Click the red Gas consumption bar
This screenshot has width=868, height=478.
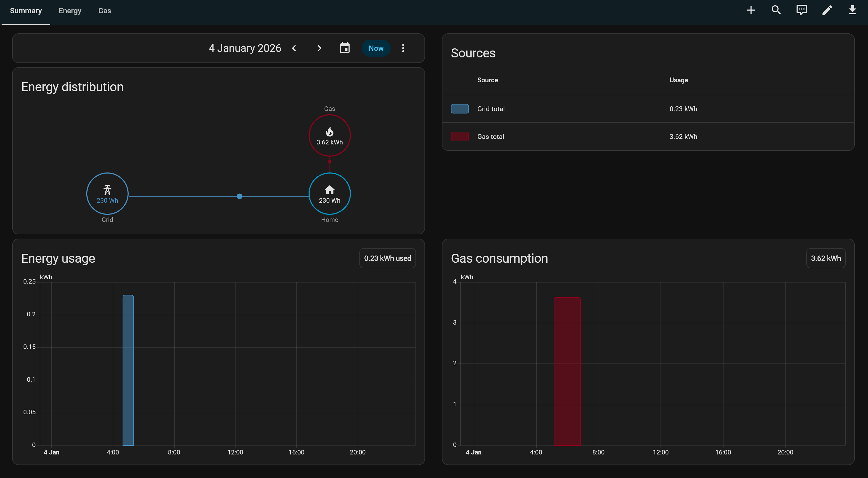(567, 371)
